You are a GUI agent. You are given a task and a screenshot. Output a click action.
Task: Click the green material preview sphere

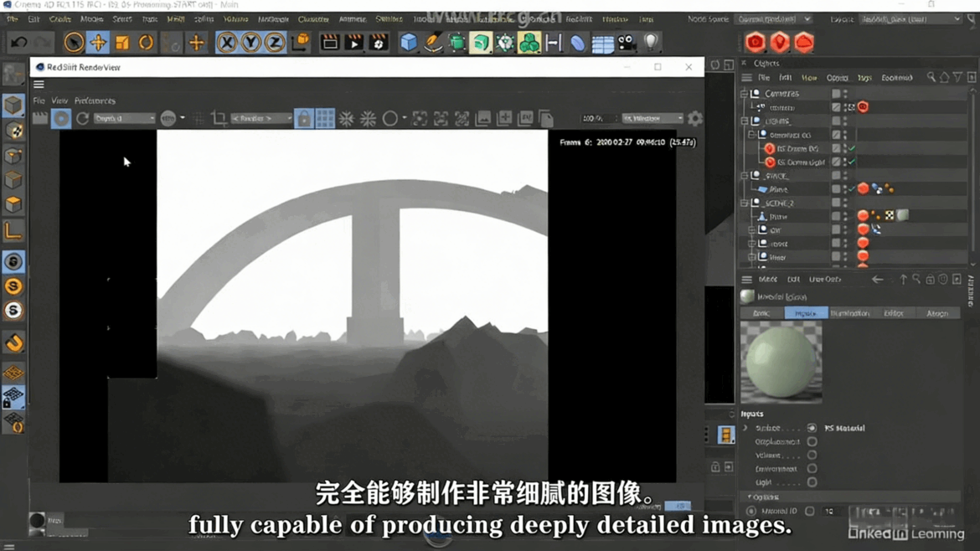(x=781, y=363)
